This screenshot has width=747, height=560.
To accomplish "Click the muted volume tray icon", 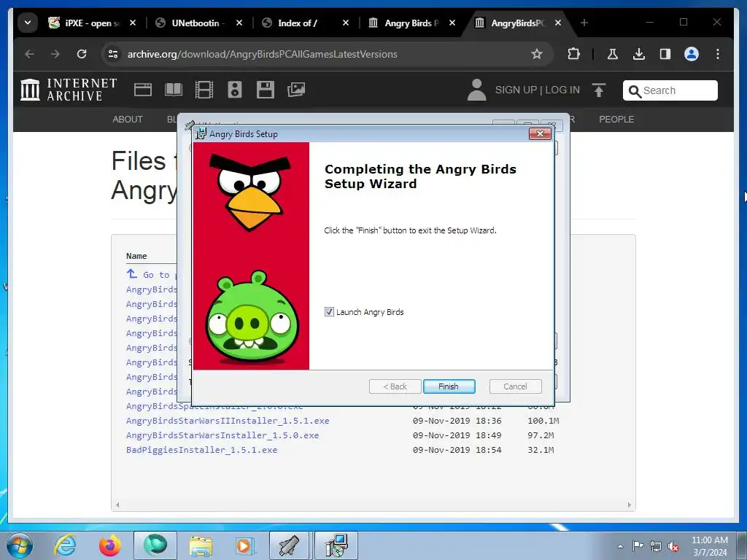I will point(673,547).
